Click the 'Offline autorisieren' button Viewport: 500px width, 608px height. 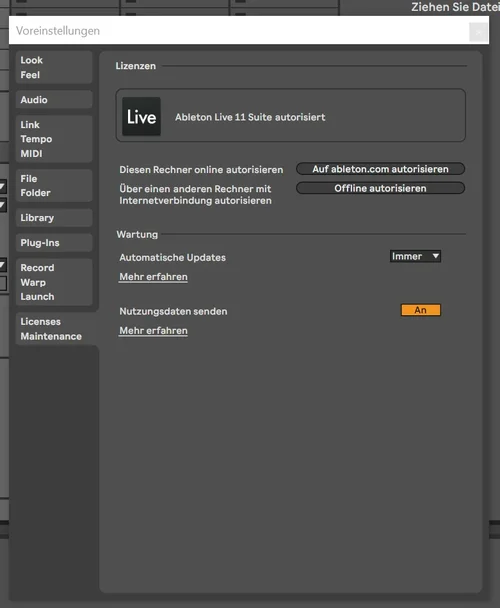click(380, 188)
